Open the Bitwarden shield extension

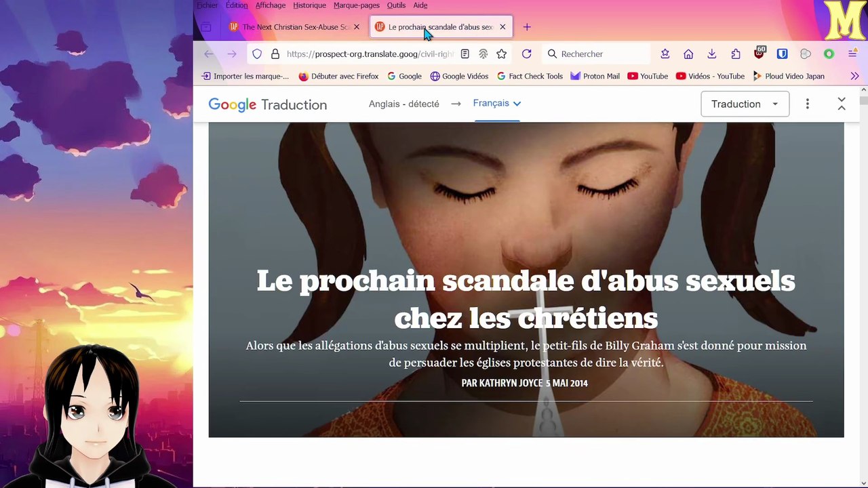pos(782,54)
